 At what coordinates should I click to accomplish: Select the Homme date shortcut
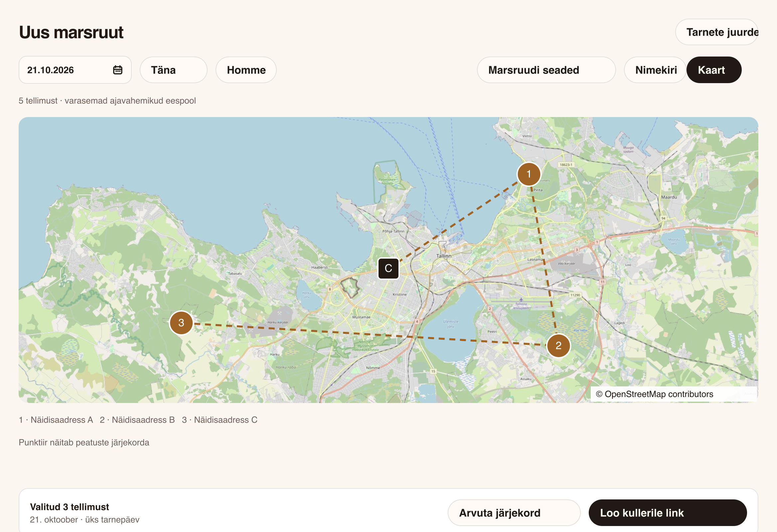(246, 70)
